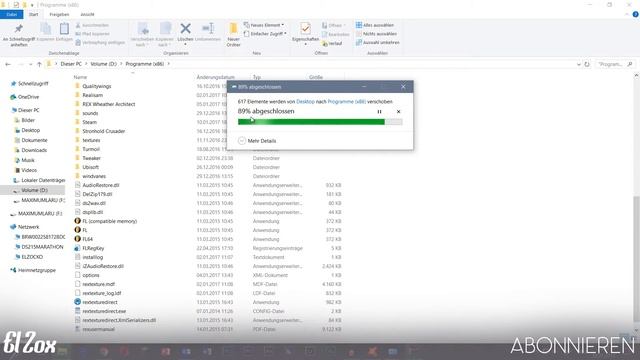Select ELZOCXD network computer
The image size is (640, 360).
click(x=29, y=257)
